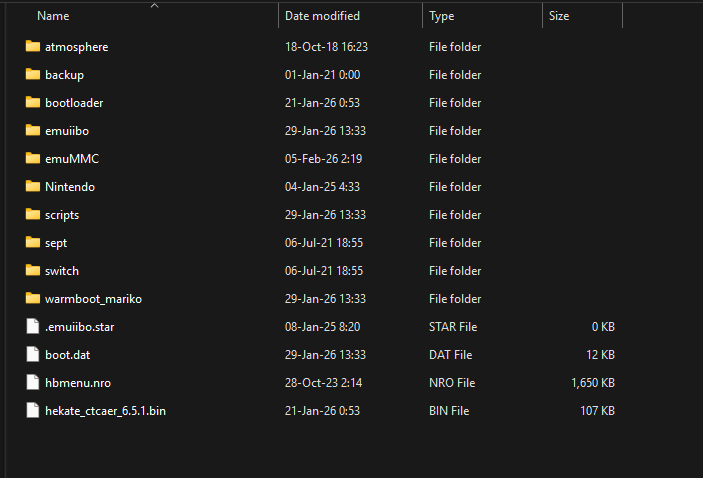Click the 1,650 KB size value
This screenshot has height=478, width=703.
pos(593,383)
